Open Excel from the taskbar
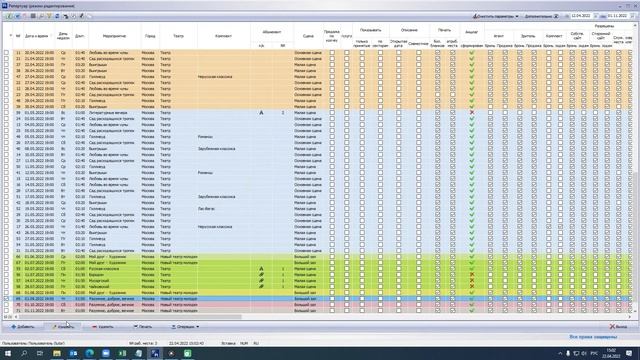The height and width of the screenshot is (360, 640). tap(122, 353)
